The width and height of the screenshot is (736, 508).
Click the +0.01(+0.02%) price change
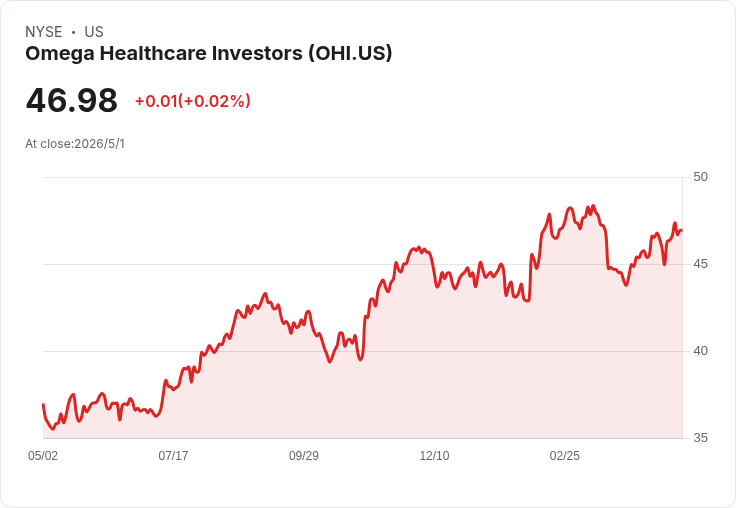pos(193,101)
